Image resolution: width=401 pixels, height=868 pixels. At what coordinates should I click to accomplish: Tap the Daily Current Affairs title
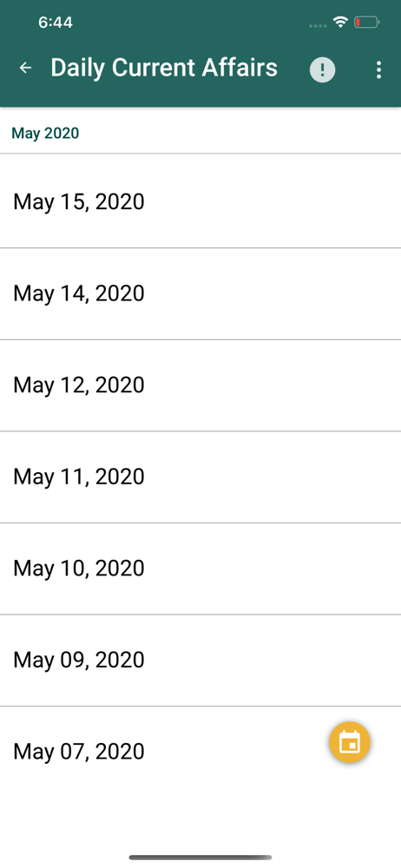[x=164, y=68]
